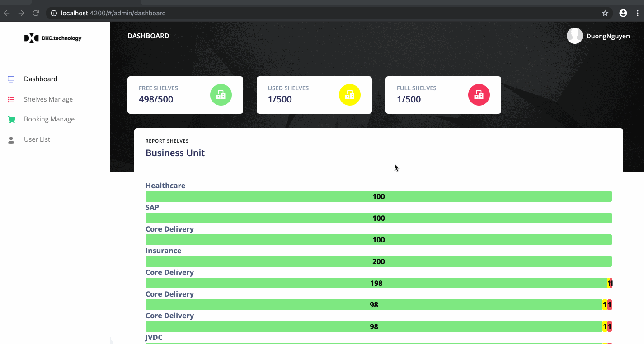Screen dimensions: 644x344
Task: Bookmark page with the star icon
Action: 605,13
